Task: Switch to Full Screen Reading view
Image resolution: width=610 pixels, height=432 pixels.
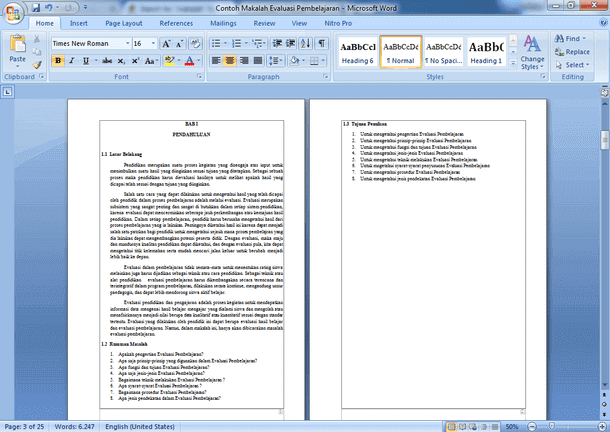Action: [463, 427]
